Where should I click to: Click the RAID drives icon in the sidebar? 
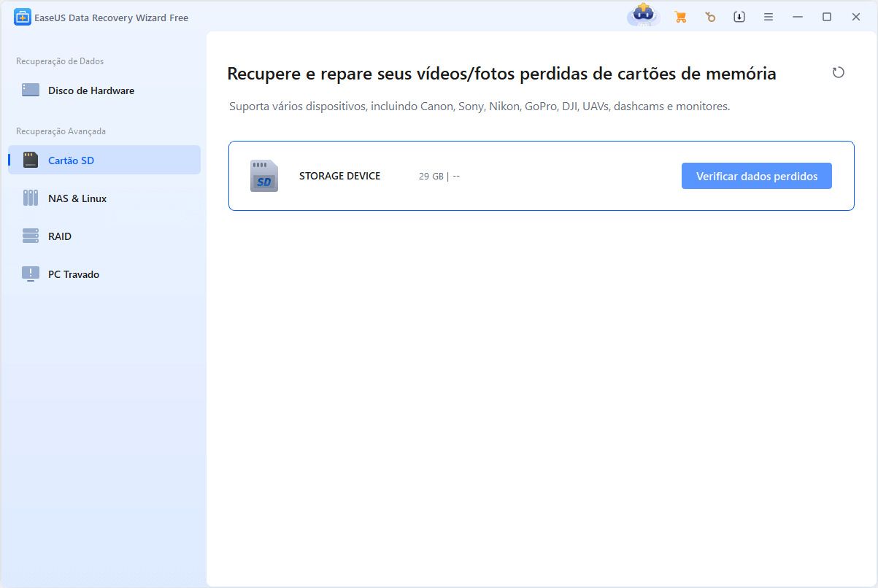tap(30, 236)
